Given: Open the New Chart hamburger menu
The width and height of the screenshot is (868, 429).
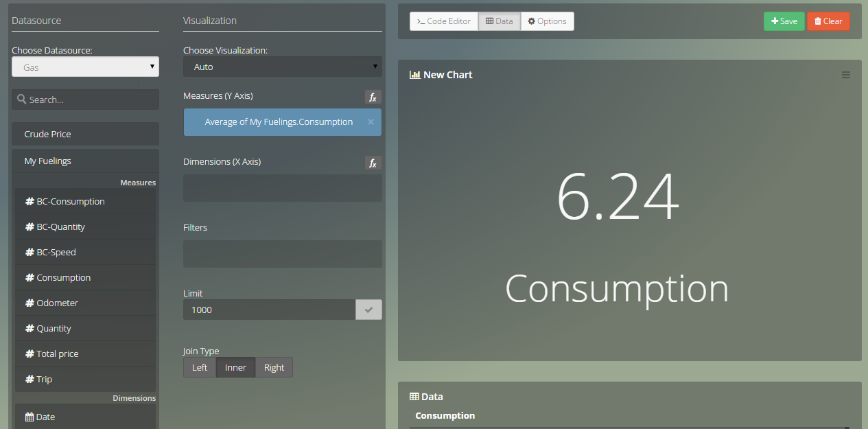Looking at the screenshot, I should [x=845, y=75].
